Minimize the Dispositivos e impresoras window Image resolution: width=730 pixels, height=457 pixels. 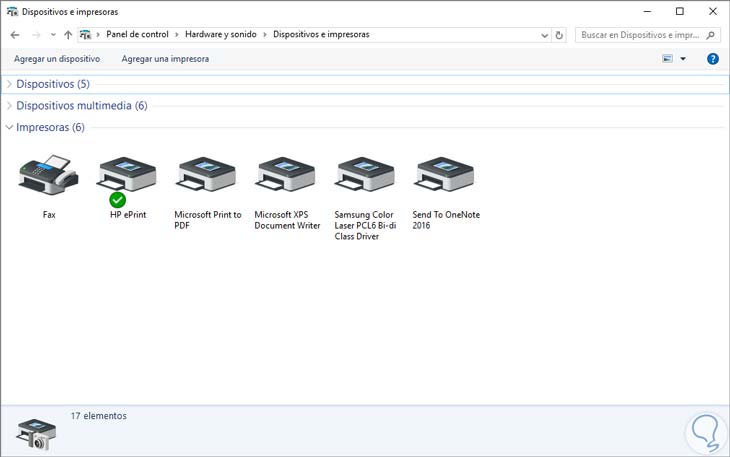[647, 11]
